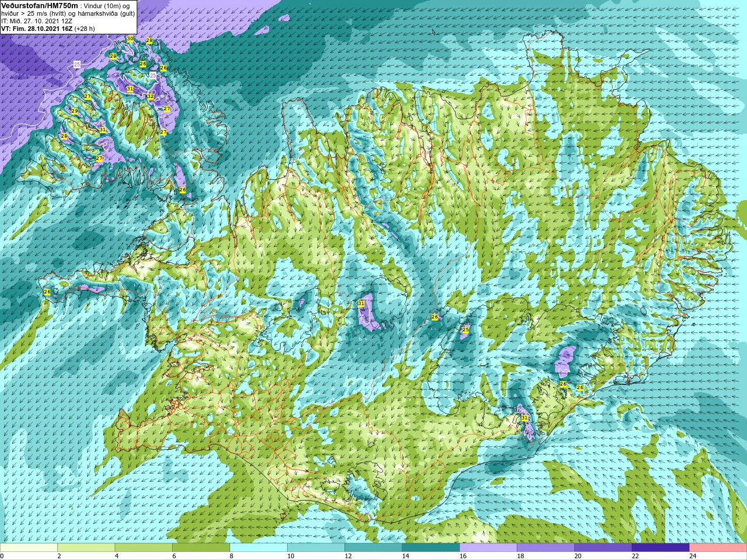Choose the green 6–8 legend swatch

(201, 548)
